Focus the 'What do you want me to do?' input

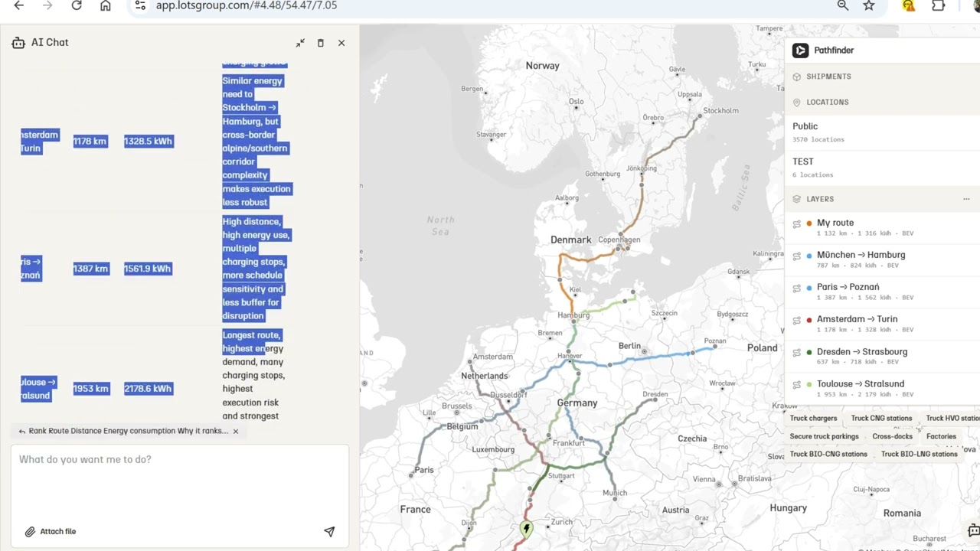coord(180,459)
